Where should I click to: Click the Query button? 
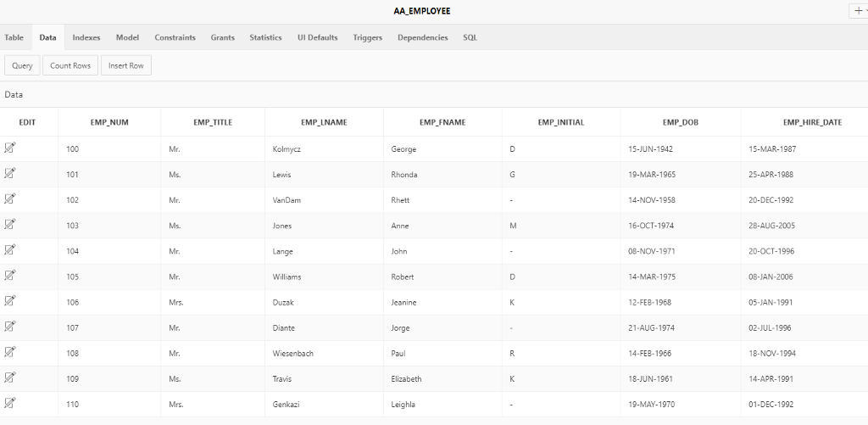point(22,65)
